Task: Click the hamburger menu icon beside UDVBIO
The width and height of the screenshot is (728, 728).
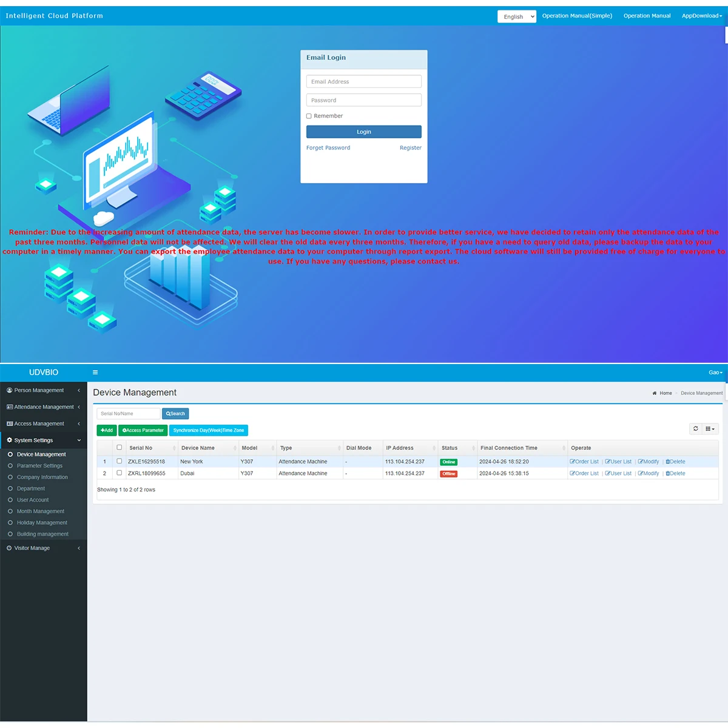Action: [95, 372]
